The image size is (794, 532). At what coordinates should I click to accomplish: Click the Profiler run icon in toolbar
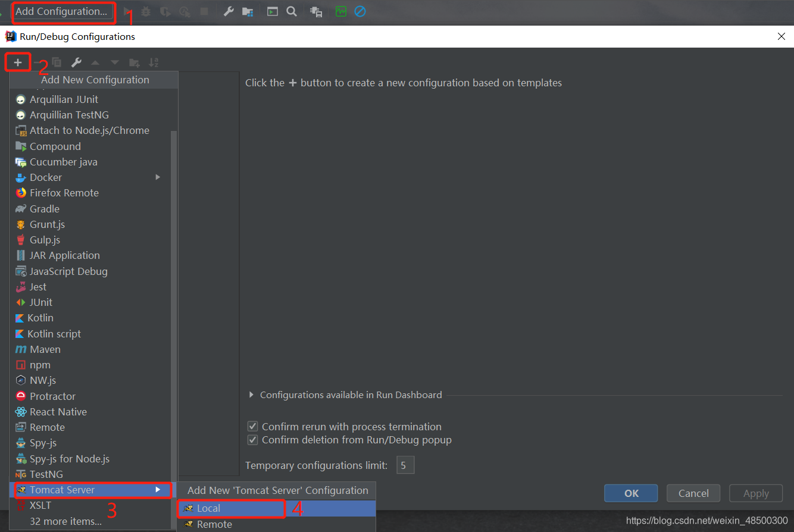pos(185,11)
